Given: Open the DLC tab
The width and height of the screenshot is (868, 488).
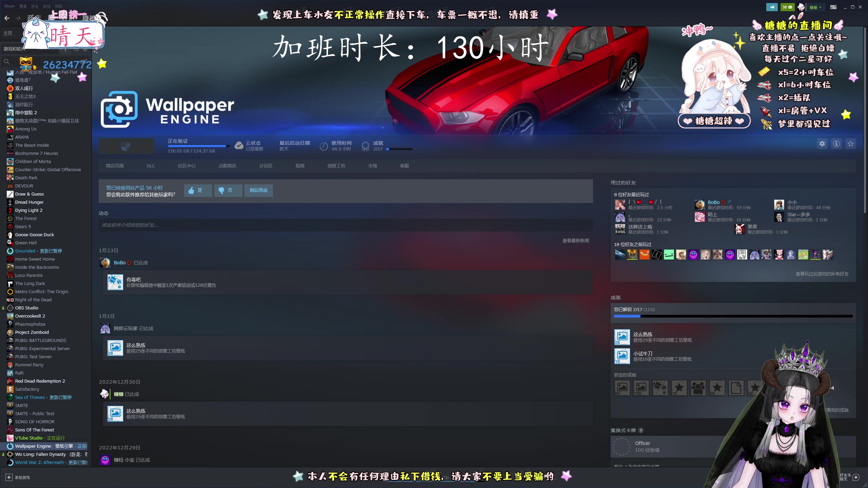Looking at the screenshot, I should [x=151, y=166].
